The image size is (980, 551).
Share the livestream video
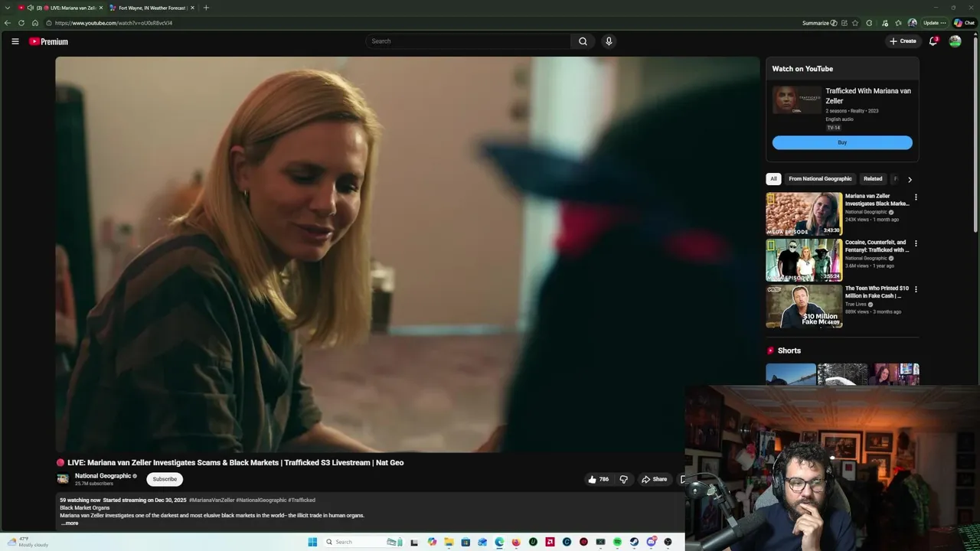tap(655, 479)
